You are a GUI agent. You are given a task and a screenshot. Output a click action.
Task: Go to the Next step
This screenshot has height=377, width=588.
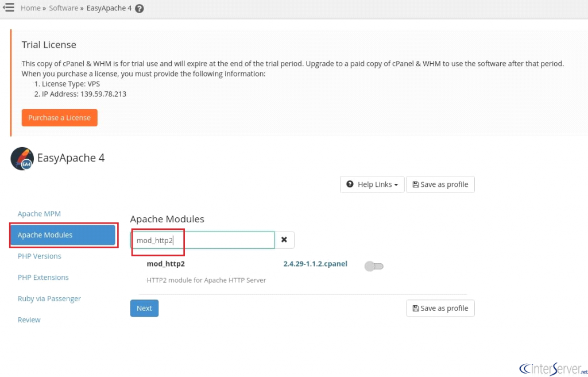[x=144, y=308]
